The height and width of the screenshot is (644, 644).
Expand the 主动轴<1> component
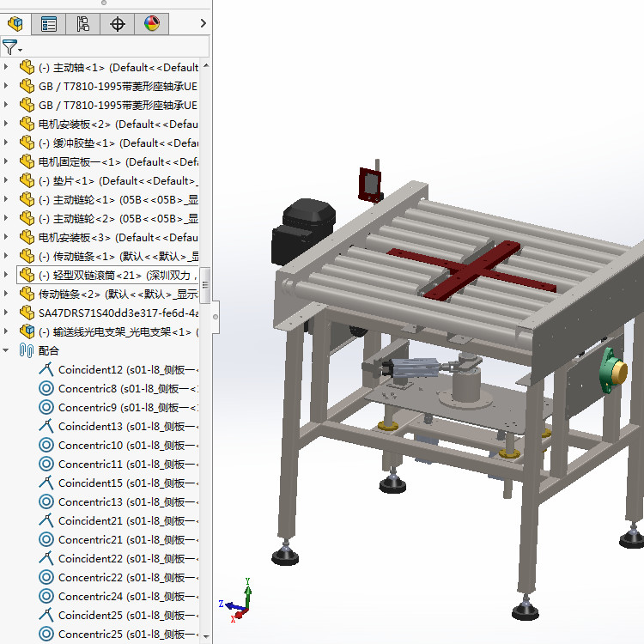click(6, 66)
